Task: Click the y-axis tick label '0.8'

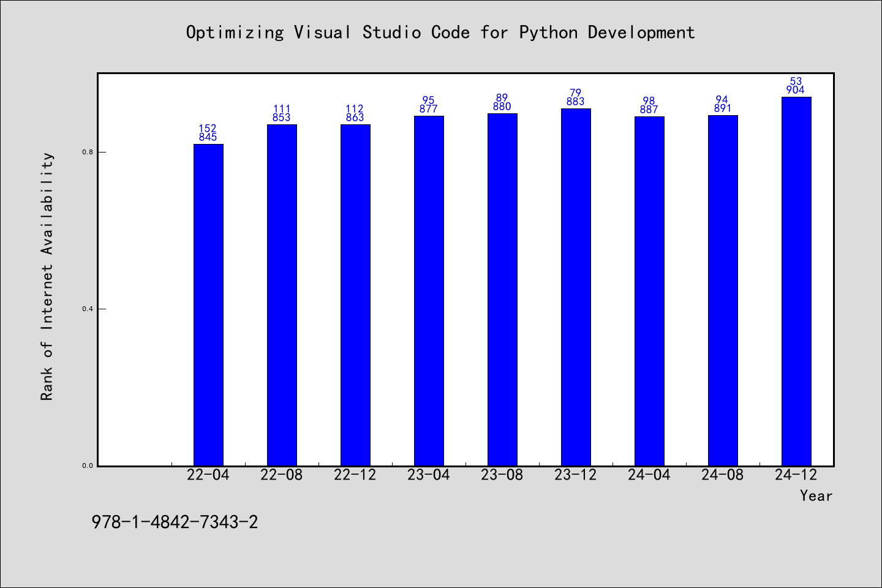Action: point(87,152)
